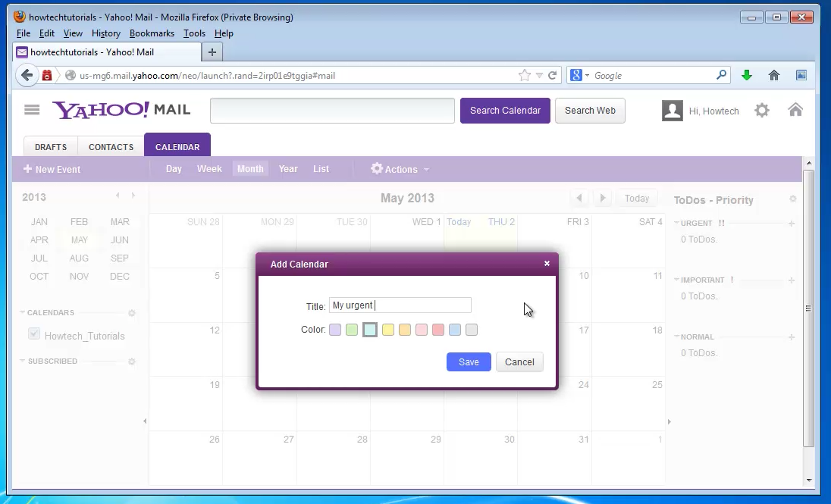This screenshot has width=831, height=504.
Task: Click the Yahoo home icon at top right
Action: [795, 110]
